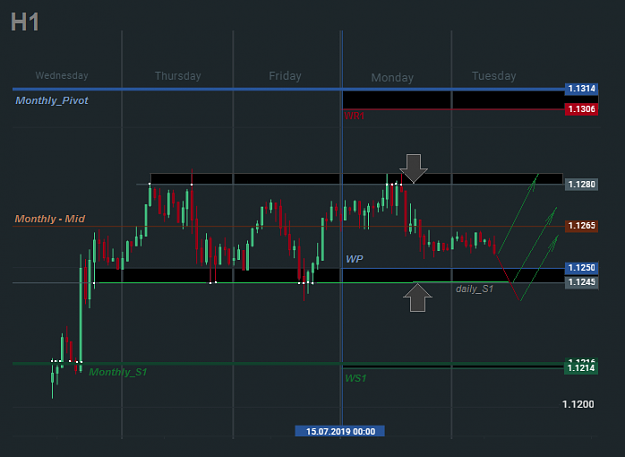Screen dimensions: 625x457
Task: Click the Tuesday day label
Action: point(494,76)
